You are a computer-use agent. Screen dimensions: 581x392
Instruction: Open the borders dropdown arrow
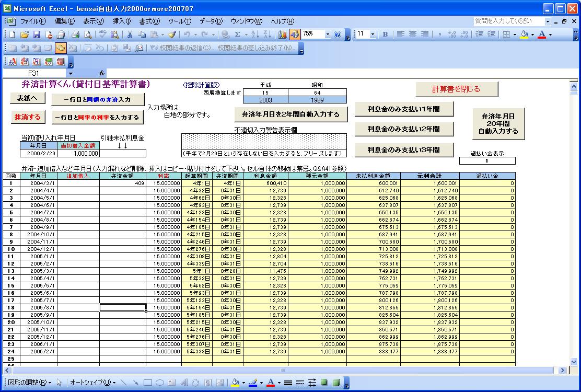pos(515,34)
